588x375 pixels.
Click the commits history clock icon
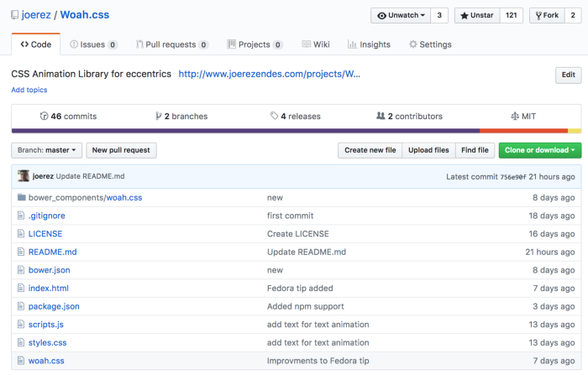point(44,116)
